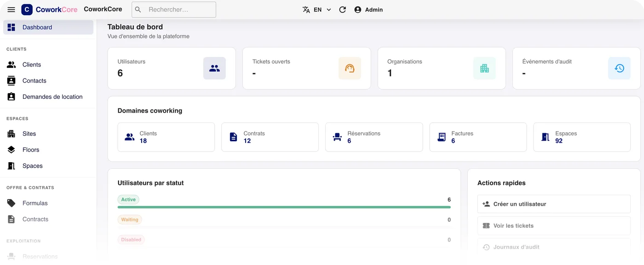Click the Tableau de bord heading

tap(135, 27)
